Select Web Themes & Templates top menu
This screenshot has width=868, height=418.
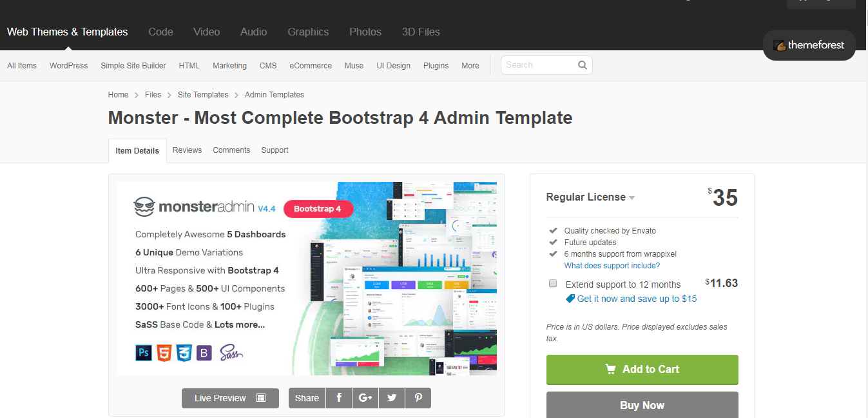(x=68, y=32)
